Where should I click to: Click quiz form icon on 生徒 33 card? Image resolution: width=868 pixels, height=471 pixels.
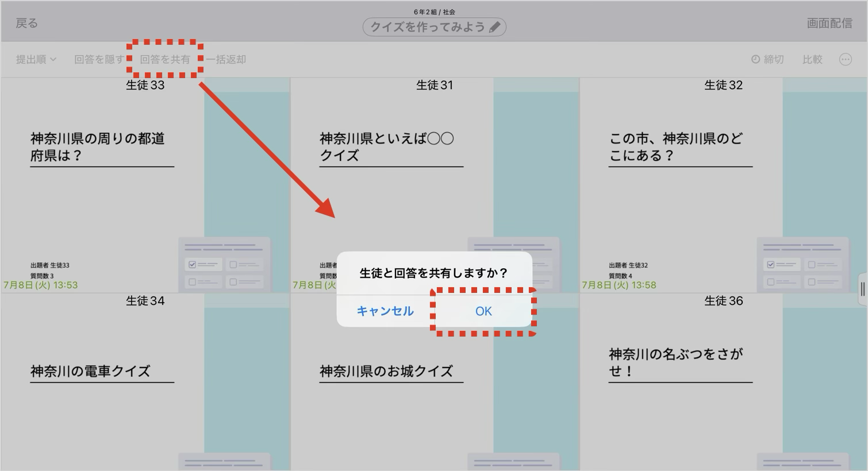coord(224,264)
